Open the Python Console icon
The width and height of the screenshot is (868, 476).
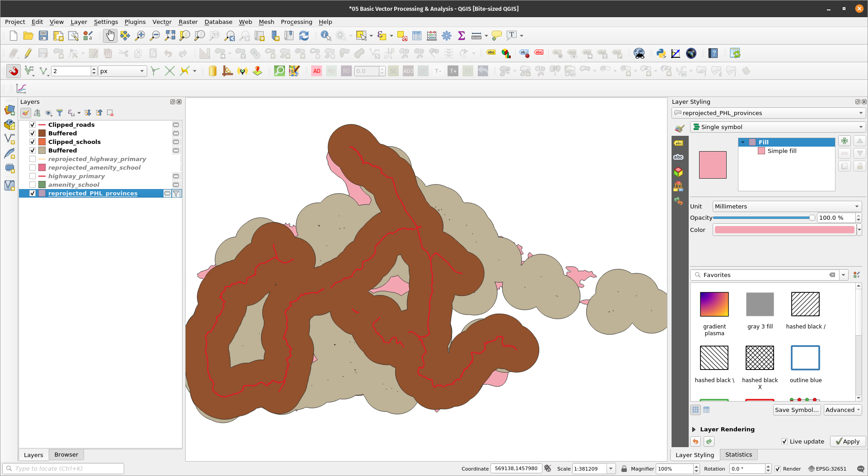pyautogui.click(x=661, y=53)
